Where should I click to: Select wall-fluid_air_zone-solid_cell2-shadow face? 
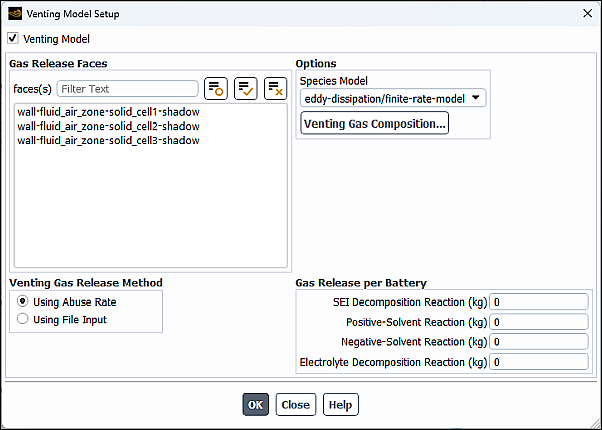(109, 126)
